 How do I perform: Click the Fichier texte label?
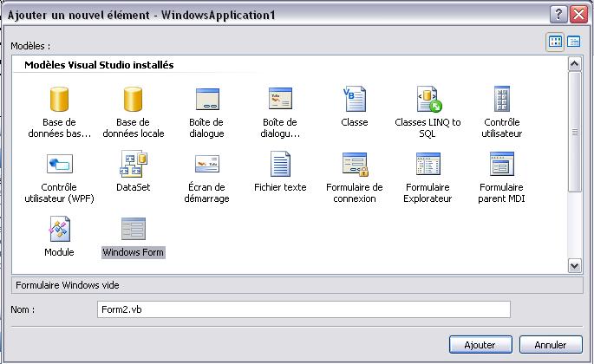[280, 187]
